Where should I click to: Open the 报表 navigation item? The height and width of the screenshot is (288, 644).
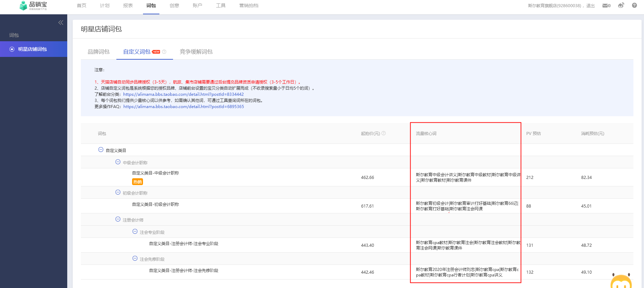pos(128,5)
